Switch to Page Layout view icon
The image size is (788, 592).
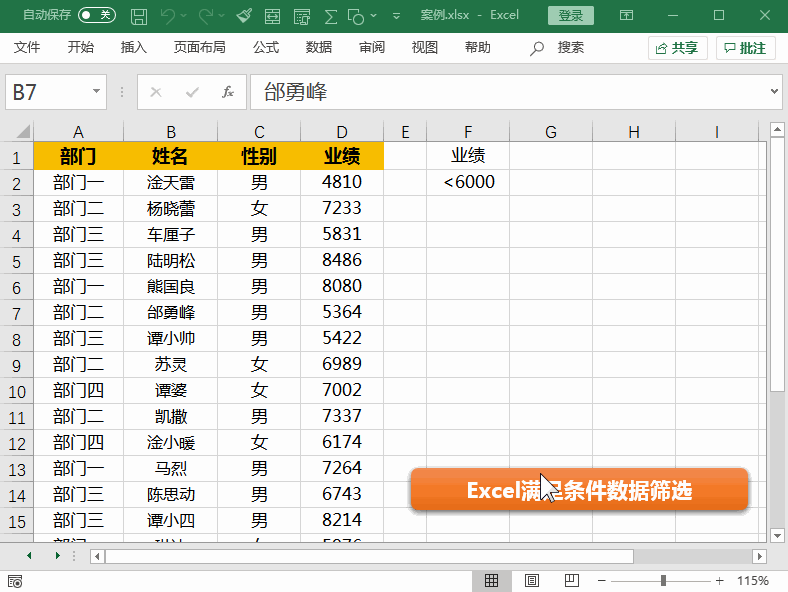point(531,580)
